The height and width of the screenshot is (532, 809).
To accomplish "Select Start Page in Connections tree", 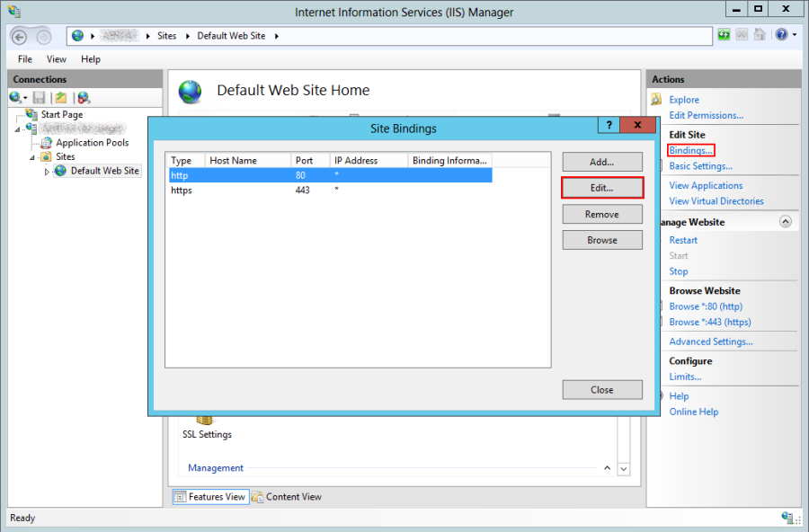I will pyautogui.click(x=61, y=114).
